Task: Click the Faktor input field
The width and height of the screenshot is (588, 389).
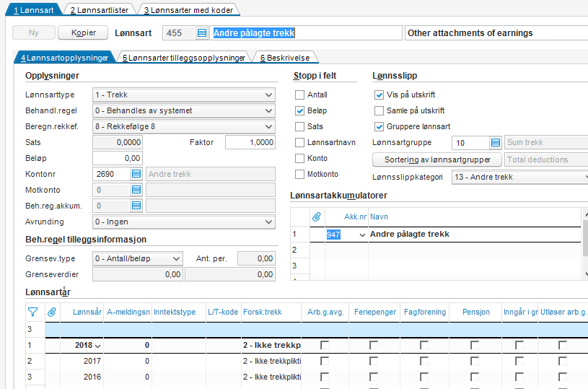Action: click(x=250, y=142)
